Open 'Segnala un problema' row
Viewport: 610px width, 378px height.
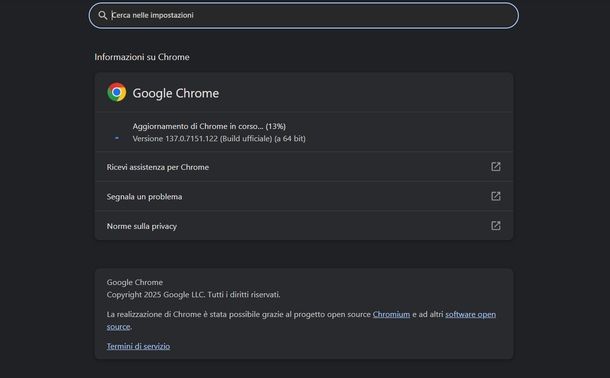tap(304, 196)
